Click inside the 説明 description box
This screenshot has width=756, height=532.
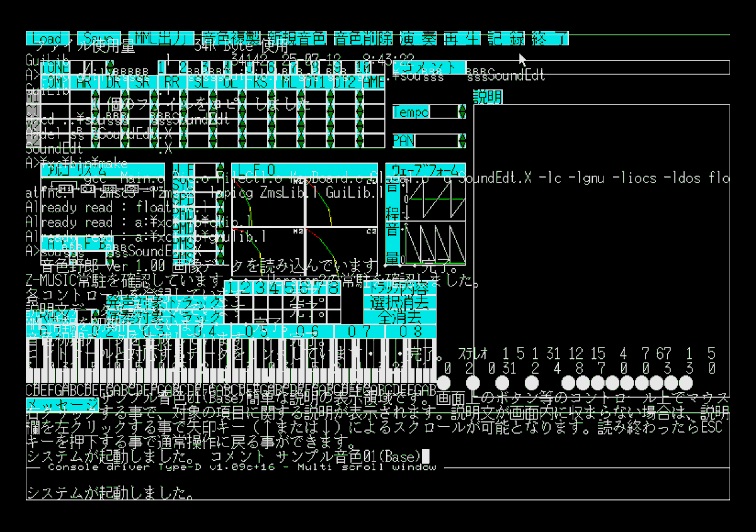point(602,252)
